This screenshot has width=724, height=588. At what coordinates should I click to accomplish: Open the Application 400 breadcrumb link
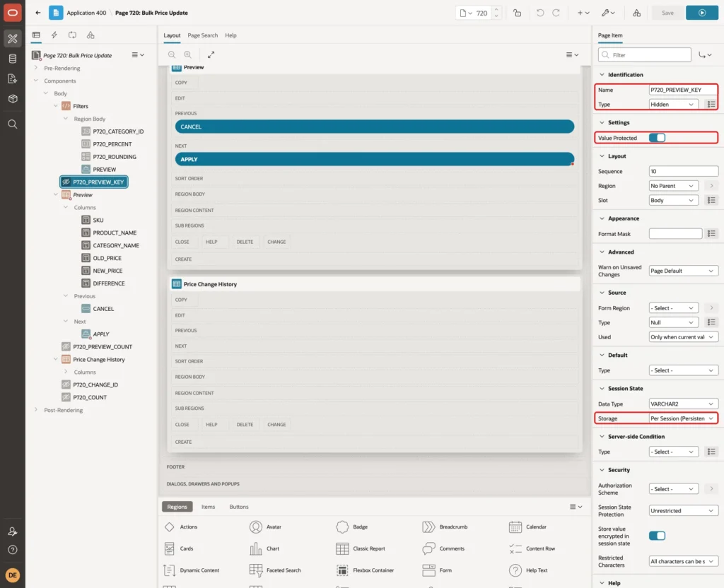(86, 13)
